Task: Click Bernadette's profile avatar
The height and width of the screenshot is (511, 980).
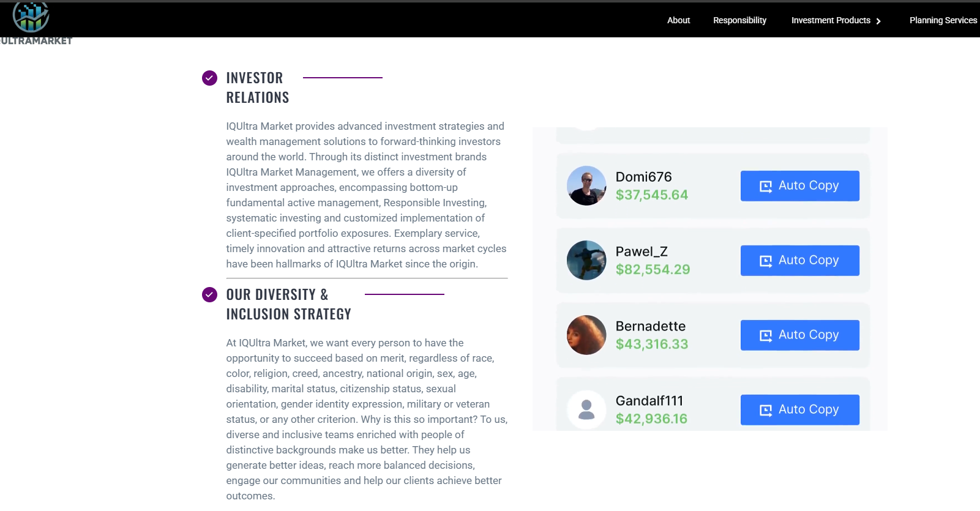Action: 586,335
